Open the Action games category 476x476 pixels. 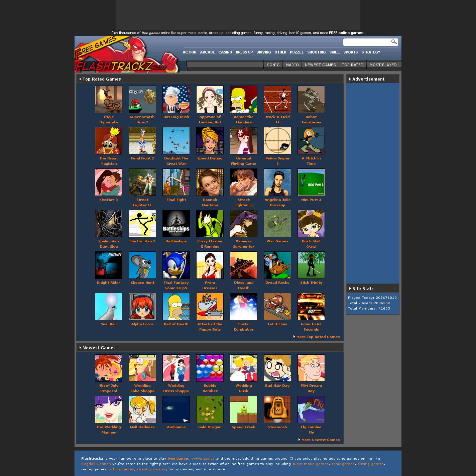point(190,52)
